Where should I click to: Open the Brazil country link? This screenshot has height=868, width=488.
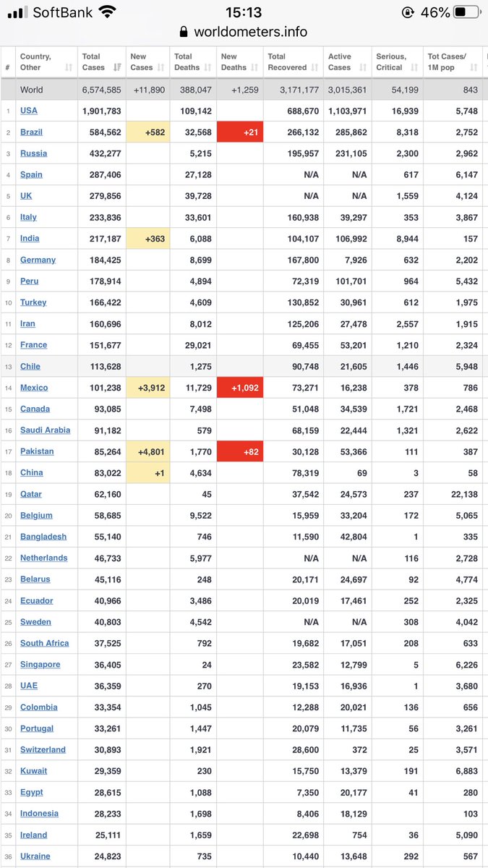(31, 132)
